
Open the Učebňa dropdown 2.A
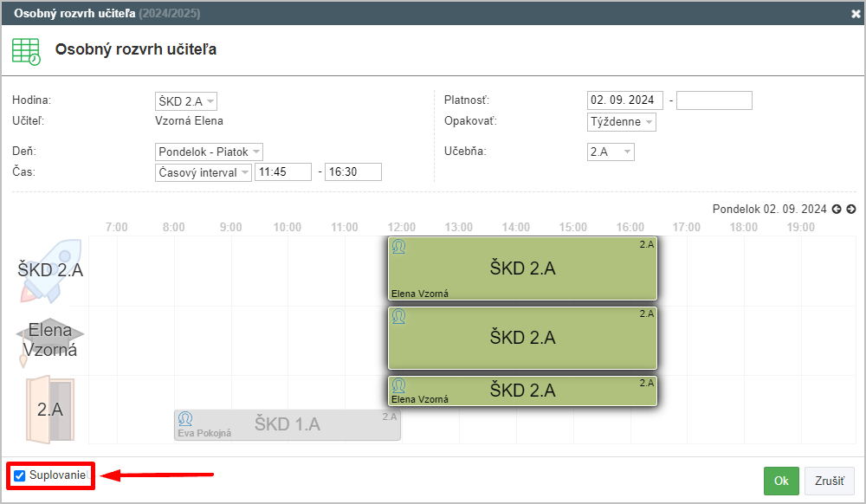coord(611,152)
